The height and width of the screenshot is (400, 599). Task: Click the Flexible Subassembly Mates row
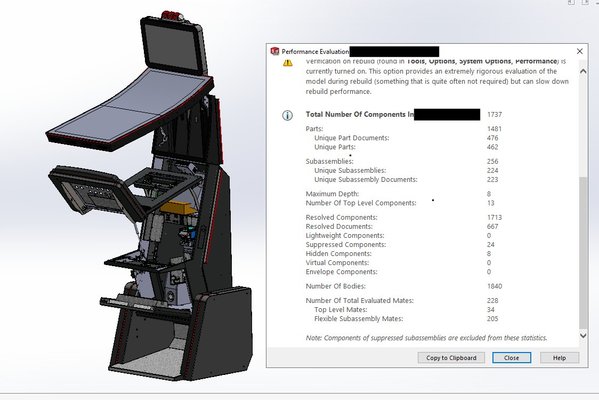tap(406, 319)
